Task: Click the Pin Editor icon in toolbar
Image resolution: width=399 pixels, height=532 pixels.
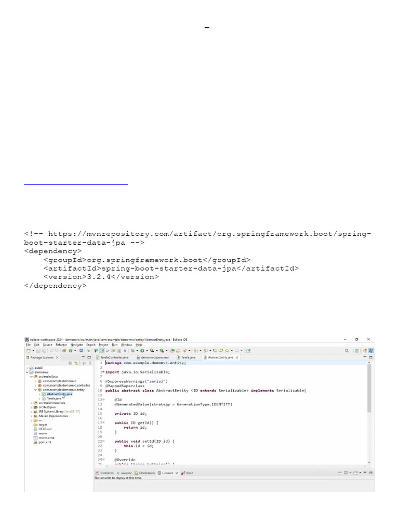Action: 248,351
